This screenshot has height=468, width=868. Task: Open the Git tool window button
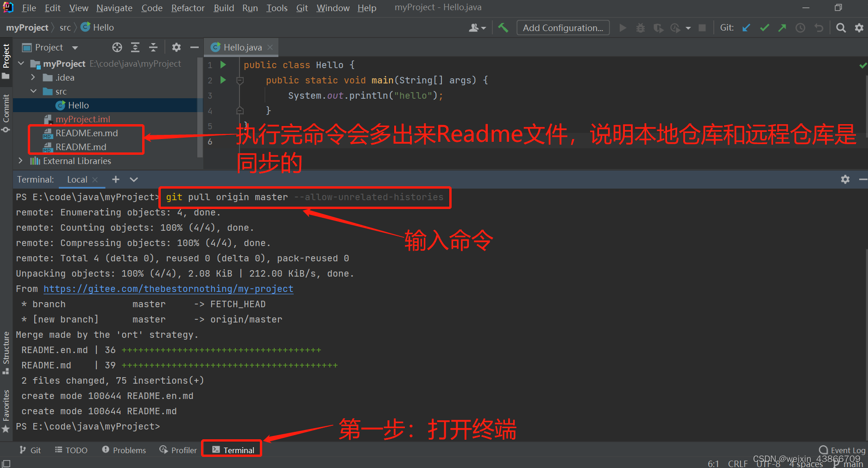(30, 450)
